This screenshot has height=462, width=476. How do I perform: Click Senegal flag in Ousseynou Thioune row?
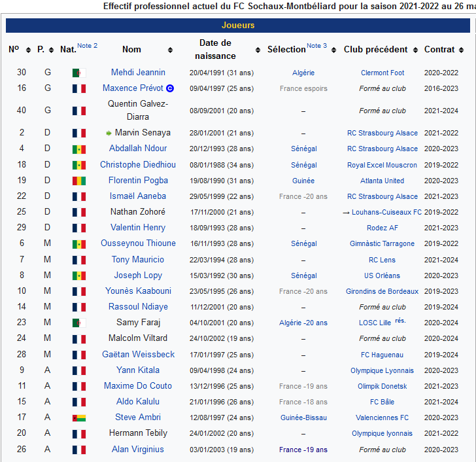click(x=79, y=244)
